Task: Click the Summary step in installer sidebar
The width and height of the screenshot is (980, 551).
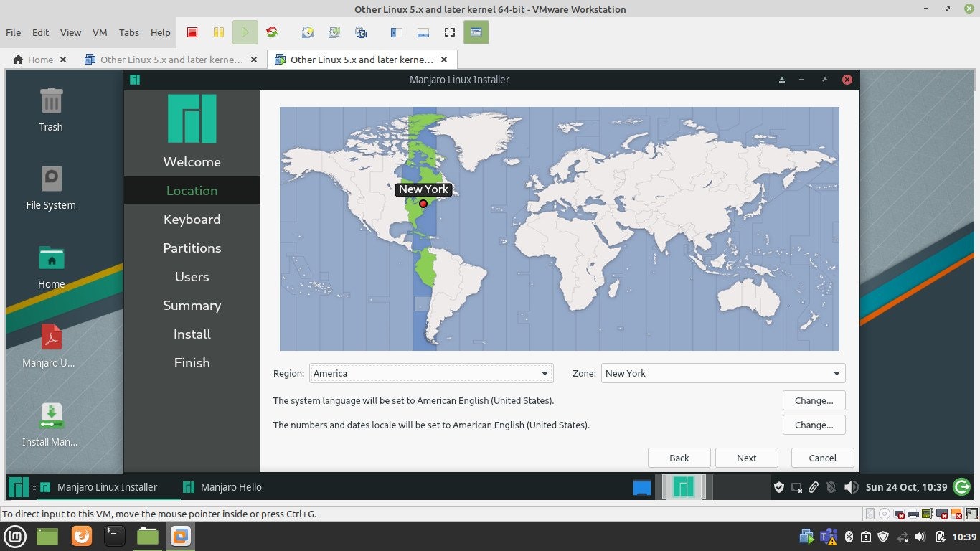Action: (x=192, y=305)
